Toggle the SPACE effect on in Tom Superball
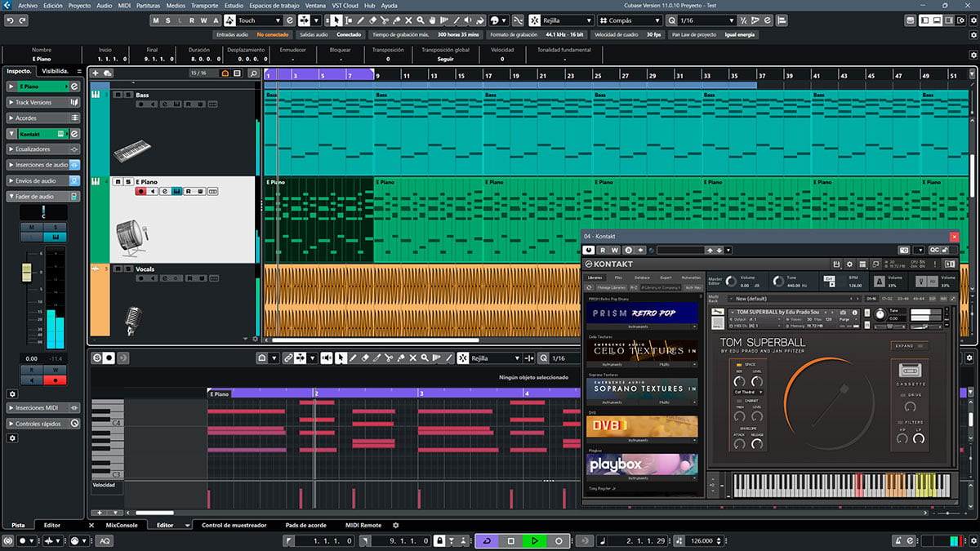Screen dimensions: 980x551 tap(738, 364)
